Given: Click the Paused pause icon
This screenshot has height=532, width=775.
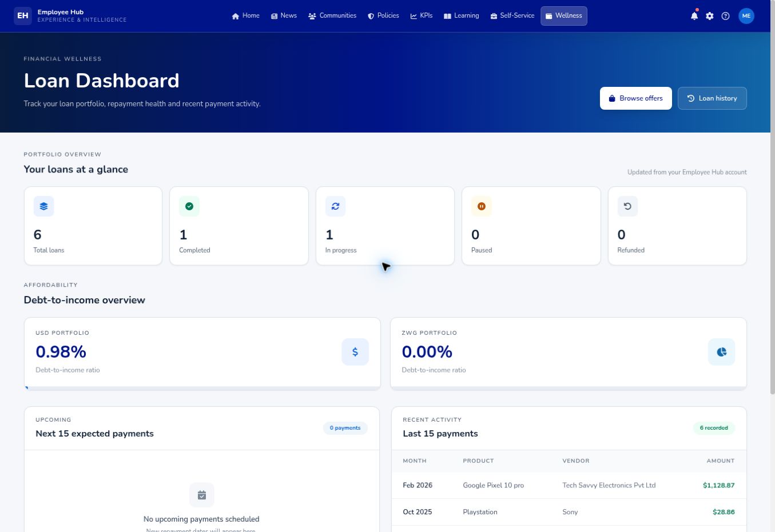Looking at the screenshot, I should (482, 206).
